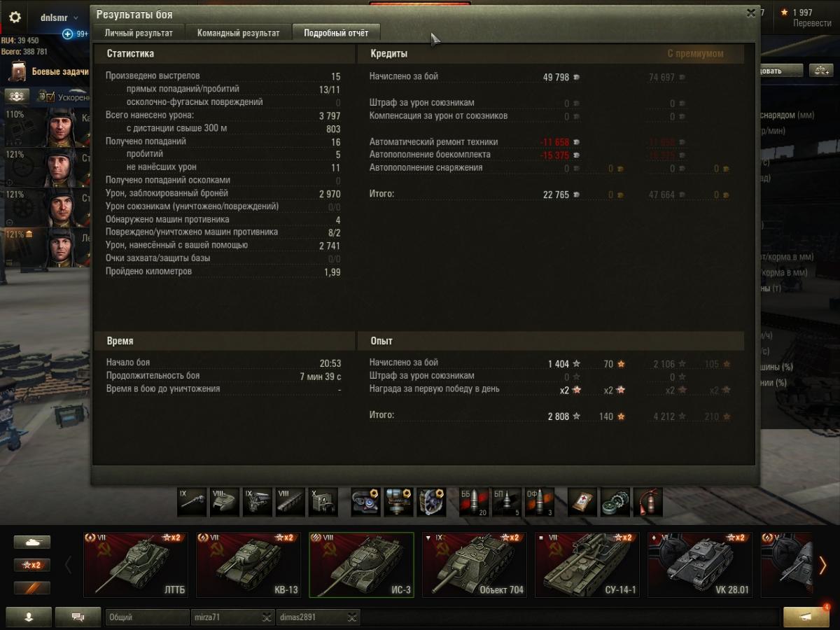
Task: Click the second equipment slot icon
Action: point(398,502)
